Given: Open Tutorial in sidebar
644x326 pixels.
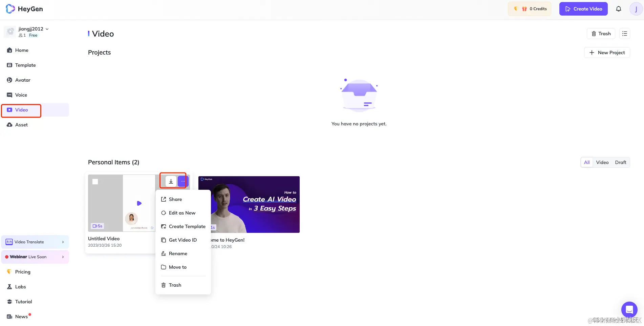Looking at the screenshot, I should tap(35, 302).
